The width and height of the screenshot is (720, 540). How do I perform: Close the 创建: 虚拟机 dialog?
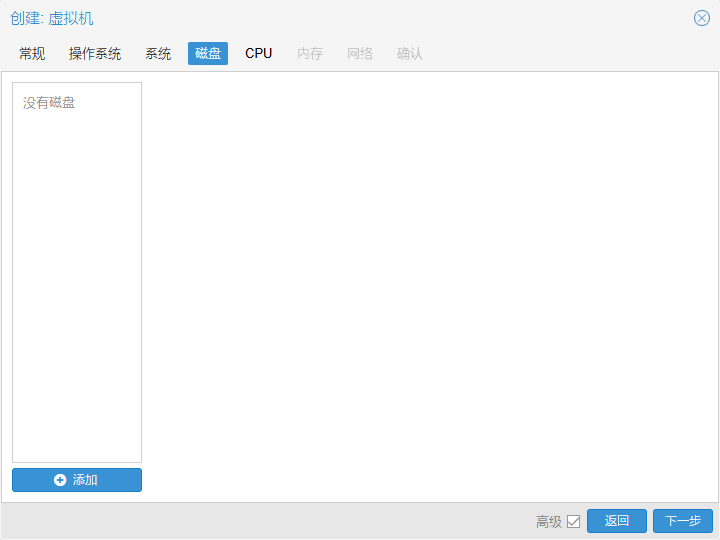point(701,18)
